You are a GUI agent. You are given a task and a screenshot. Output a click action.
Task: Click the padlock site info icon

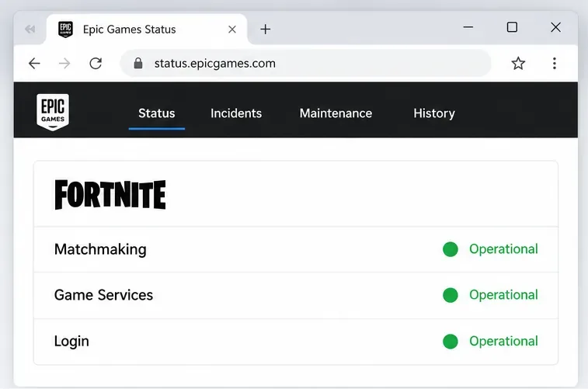[x=138, y=64]
